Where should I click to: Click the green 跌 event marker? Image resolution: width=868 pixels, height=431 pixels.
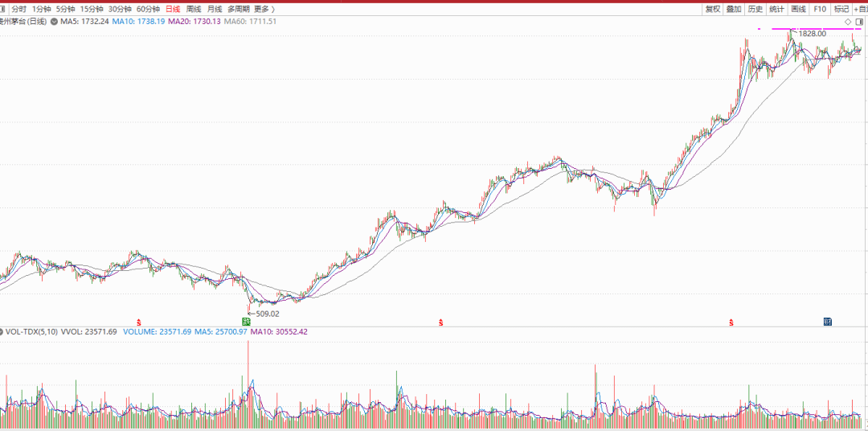coord(247,322)
